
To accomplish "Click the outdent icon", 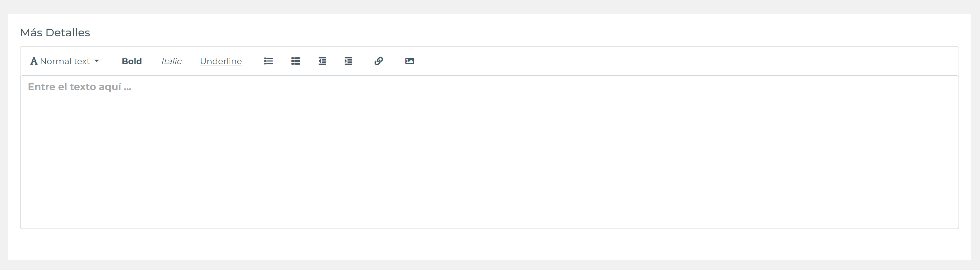I will [322, 61].
